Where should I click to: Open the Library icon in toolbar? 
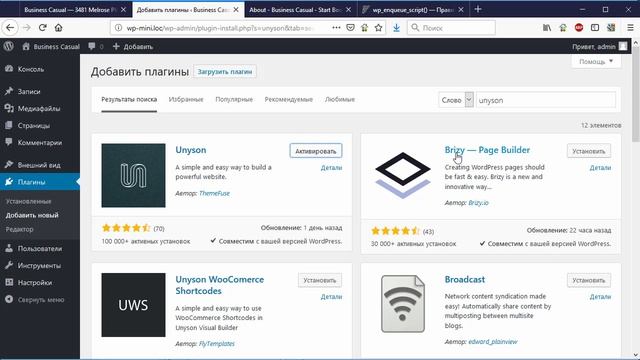[547, 28]
